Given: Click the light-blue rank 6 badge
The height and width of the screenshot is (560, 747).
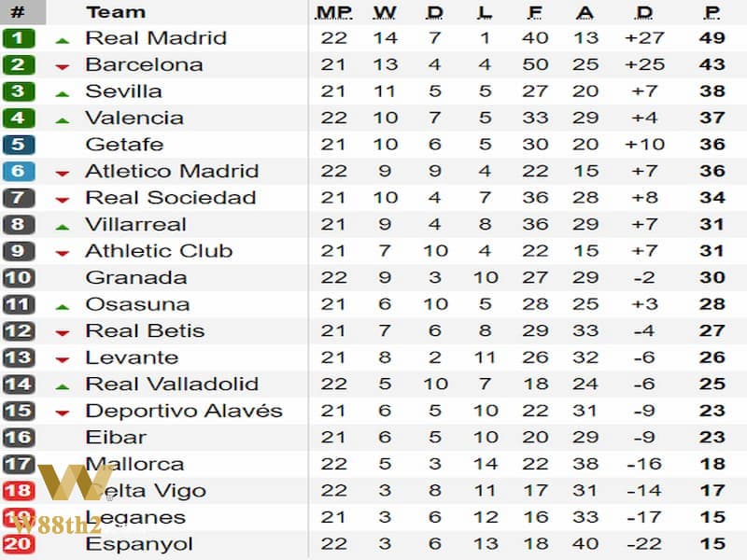Looking at the screenshot, I should pyautogui.click(x=18, y=172).
